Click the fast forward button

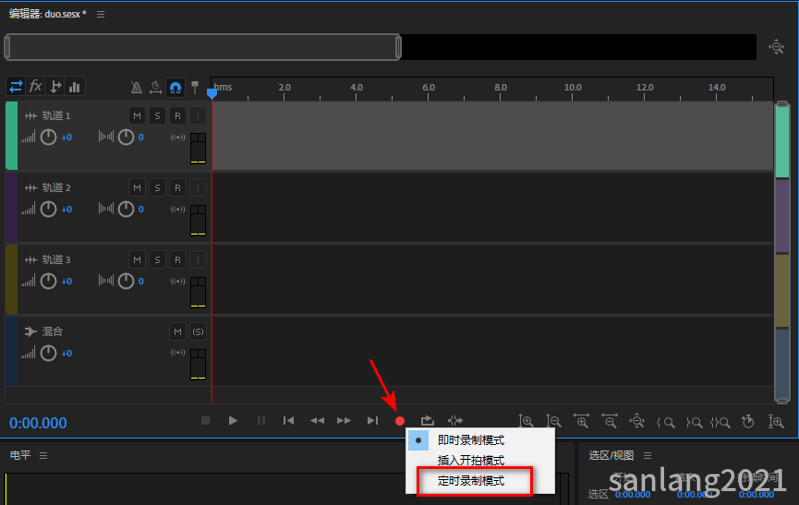[344, 420]
